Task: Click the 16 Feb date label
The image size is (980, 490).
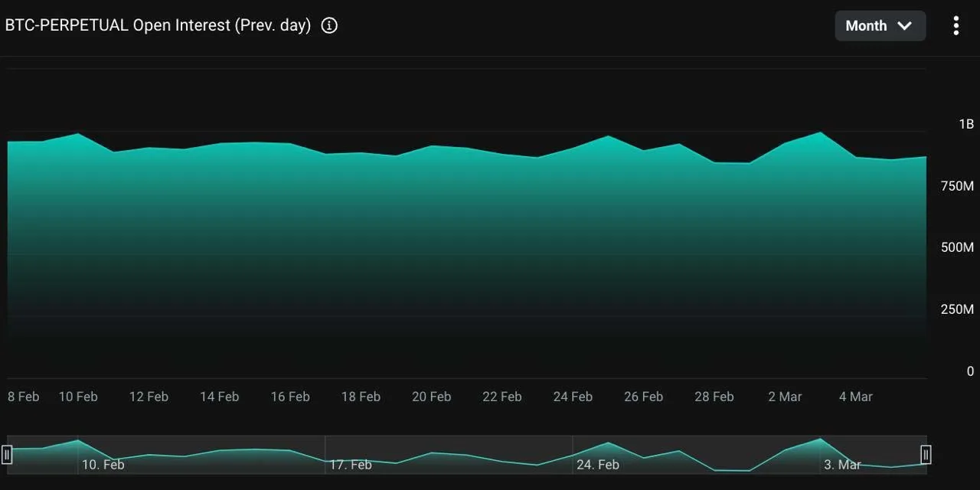Action: 290,397
